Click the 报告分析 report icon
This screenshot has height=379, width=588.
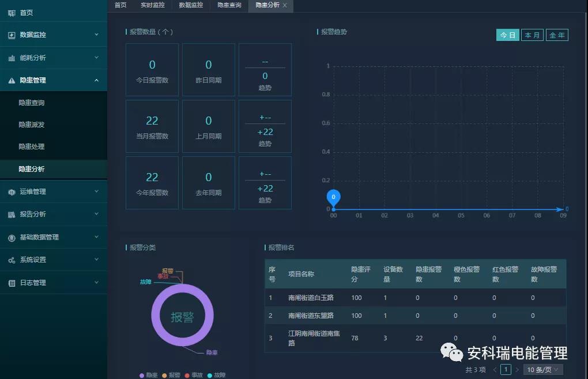[x=12, y=214]
